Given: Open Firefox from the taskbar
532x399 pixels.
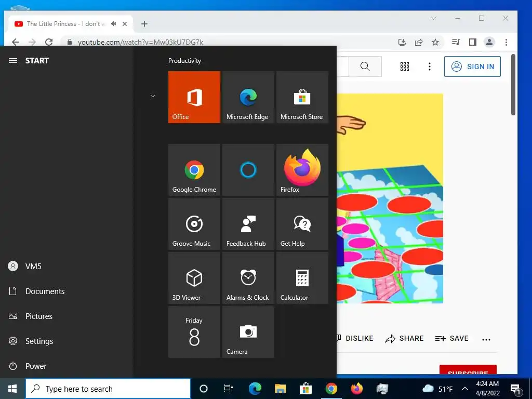Looking at the screenshot, I should [x=356, y=389].
